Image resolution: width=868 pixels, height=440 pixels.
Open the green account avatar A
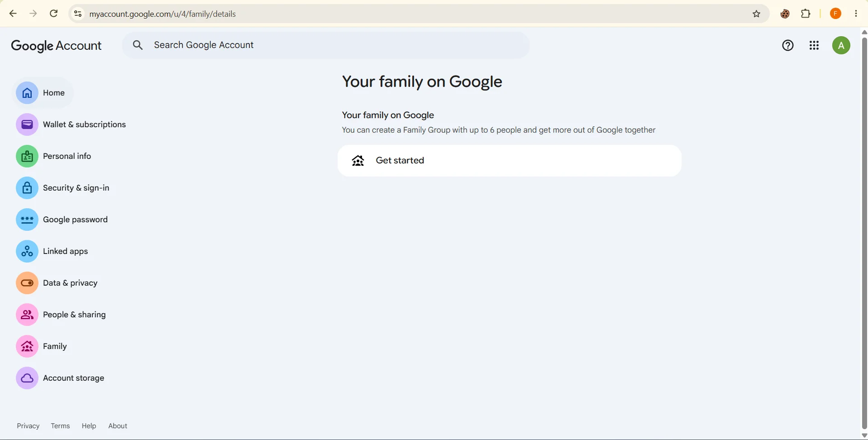(841, 46)
